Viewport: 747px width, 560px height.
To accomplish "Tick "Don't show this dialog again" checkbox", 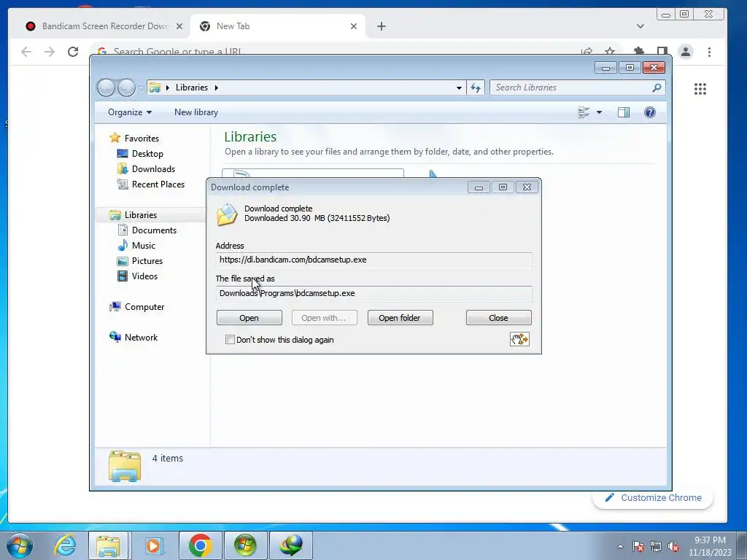I will click(x=230, y=340).
